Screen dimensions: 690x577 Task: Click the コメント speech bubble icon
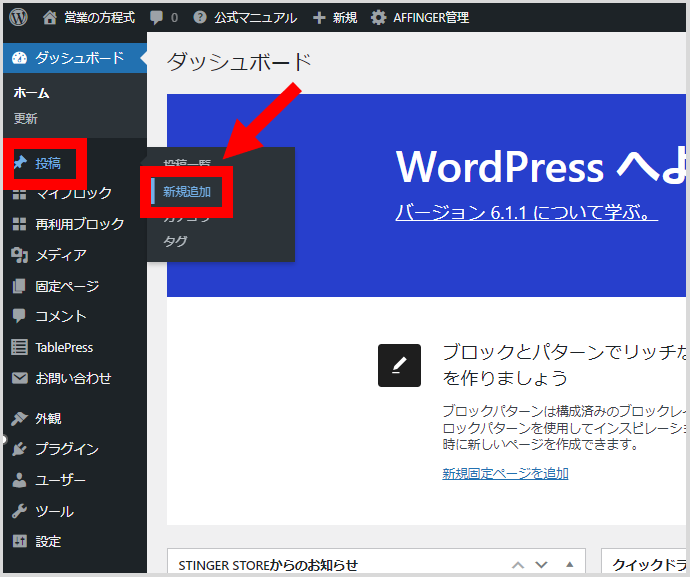[x=19, y=316]
